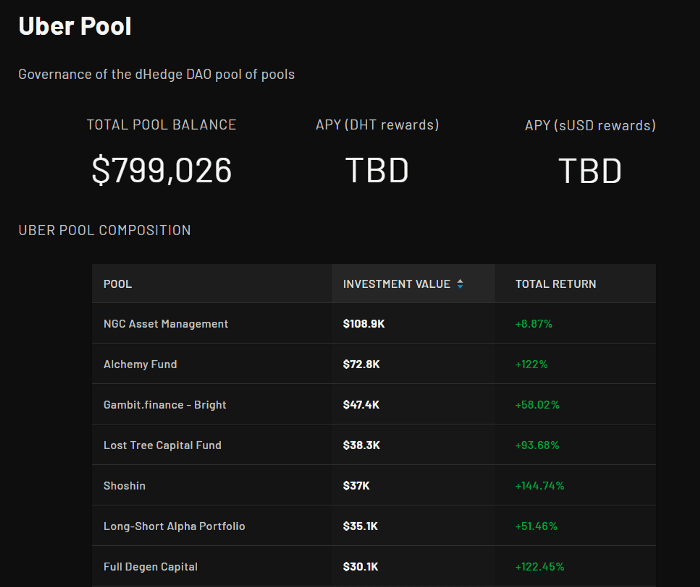The height and width of the screenshot is (587, 700).
Task: Click the UBER POOL COMPOSITION heading
Action: 104,230
